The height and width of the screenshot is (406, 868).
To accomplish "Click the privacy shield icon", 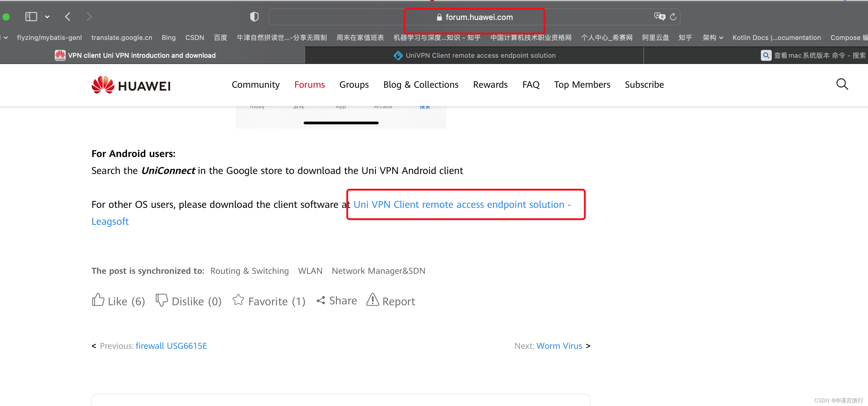I will 254,17.
